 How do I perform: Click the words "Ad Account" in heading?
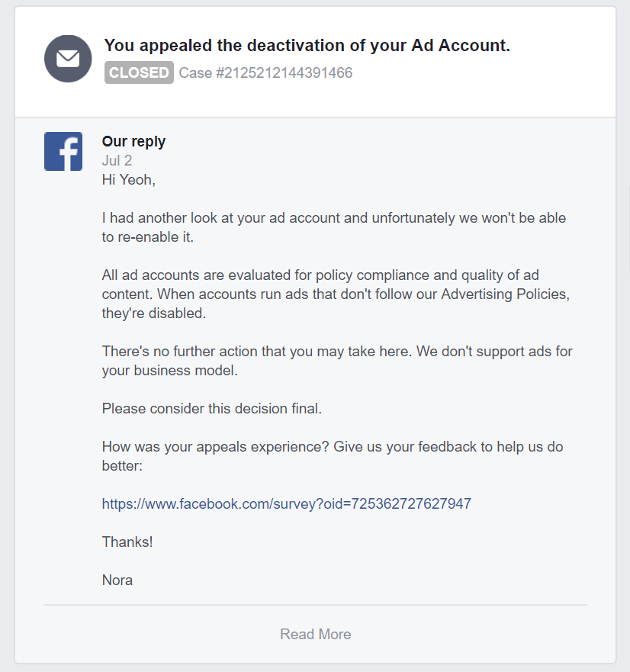coord(461,45)
